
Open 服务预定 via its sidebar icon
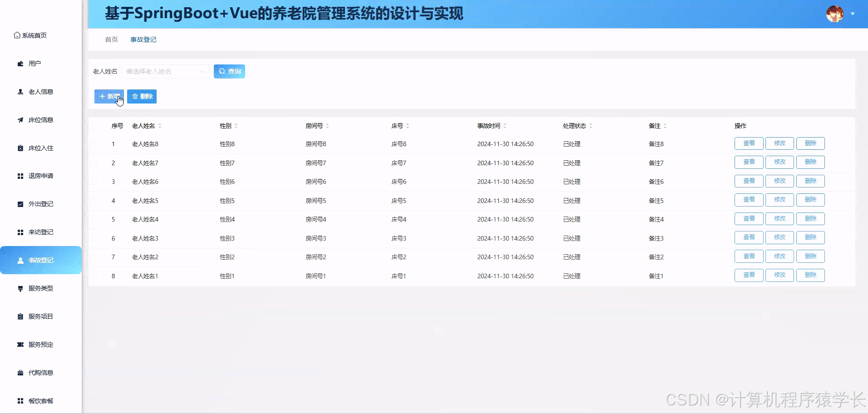point(20,345)
